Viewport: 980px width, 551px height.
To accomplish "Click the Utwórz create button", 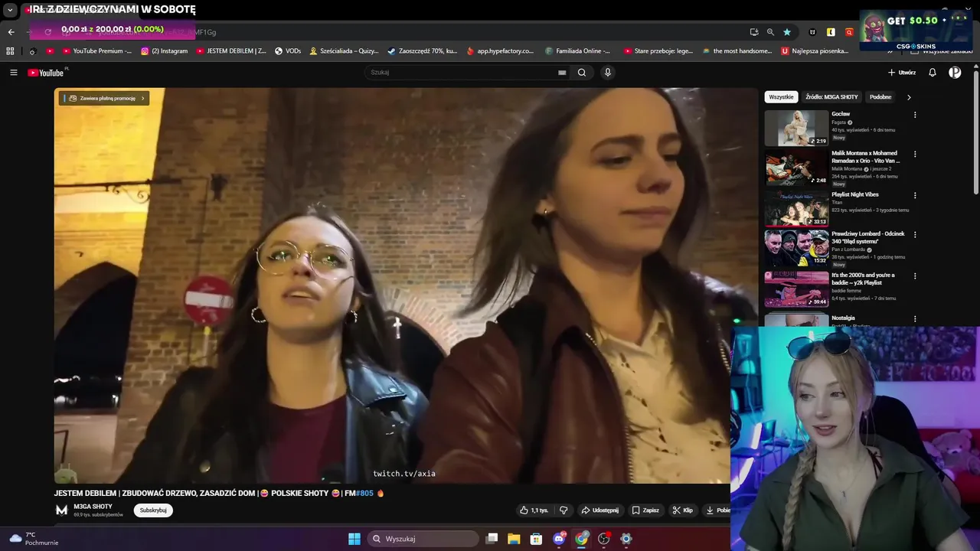I will [x=902, y=73].
